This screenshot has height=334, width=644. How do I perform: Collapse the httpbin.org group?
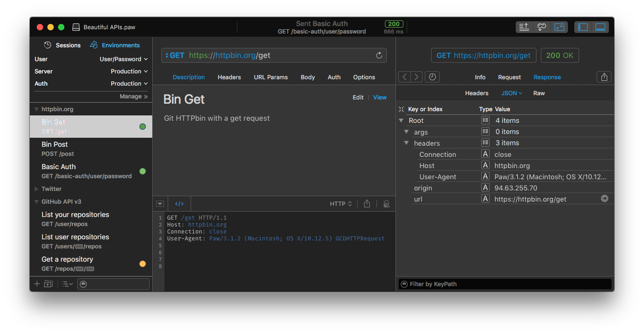coord(37,109)
